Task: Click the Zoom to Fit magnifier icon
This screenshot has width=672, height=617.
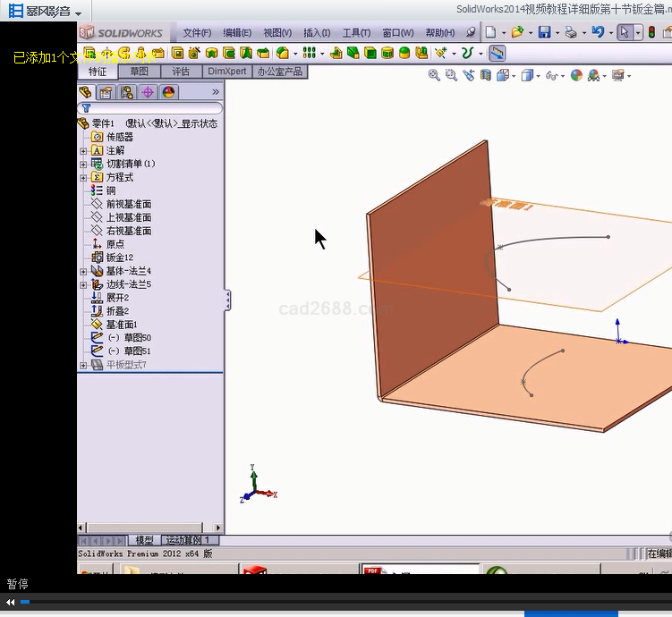Action: tap(435, 76)
